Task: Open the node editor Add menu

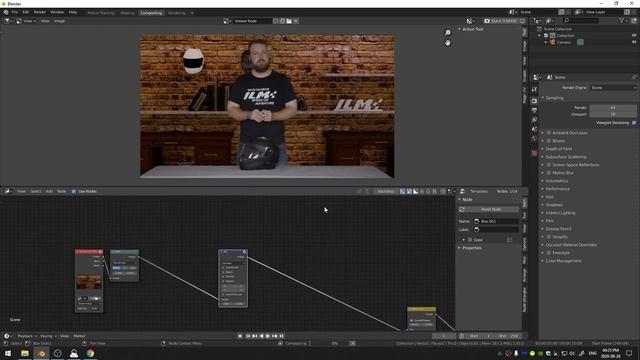Action: 49,191
